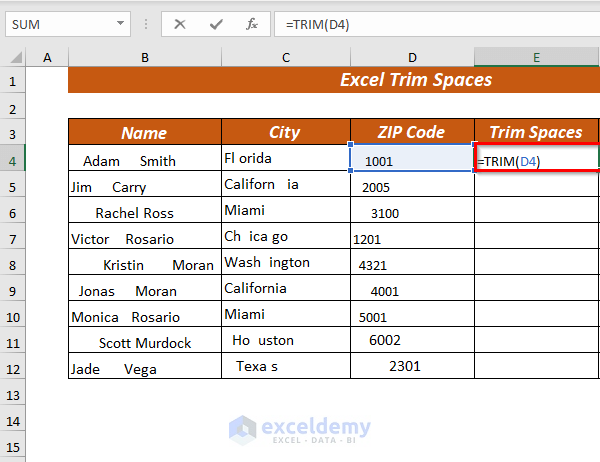This screenshot has height=462, width=600.
Task: Click inside the formula bar showing =TRIM(D4)
Action: pos(437,24)
